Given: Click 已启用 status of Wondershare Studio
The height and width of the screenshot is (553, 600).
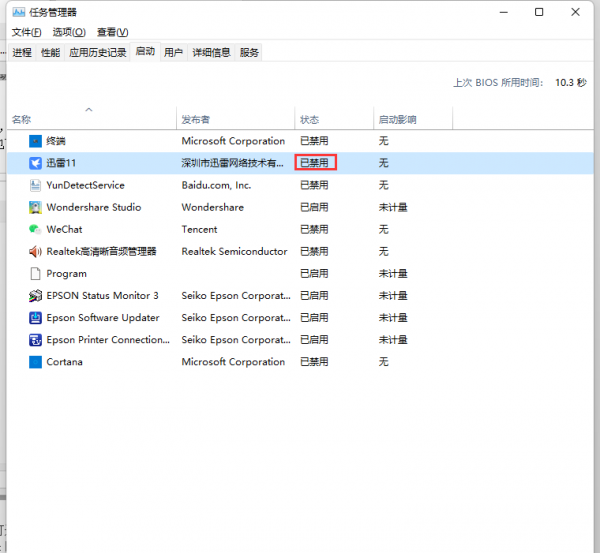Looking at the screenshot, I should click(x=314, y=207).
